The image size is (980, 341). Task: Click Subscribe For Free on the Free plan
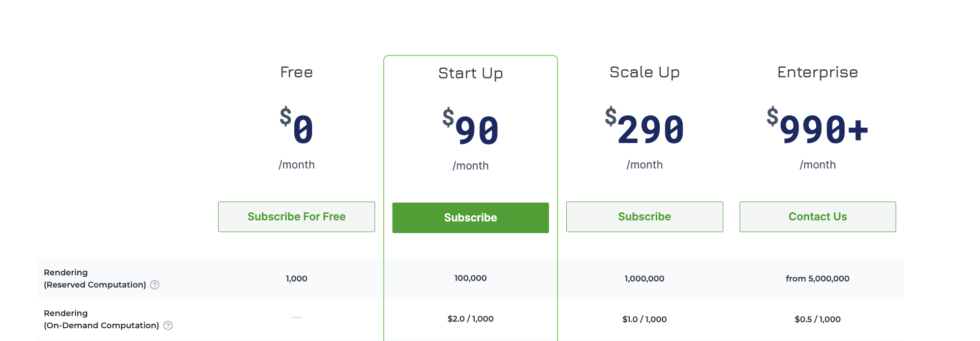tap(296, 216)
